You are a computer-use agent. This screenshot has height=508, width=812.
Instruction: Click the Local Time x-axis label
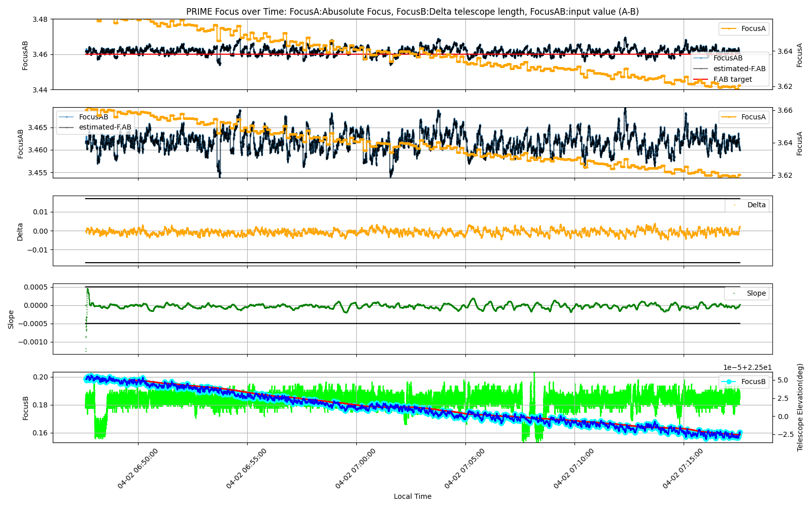click(x=412, y=496)
